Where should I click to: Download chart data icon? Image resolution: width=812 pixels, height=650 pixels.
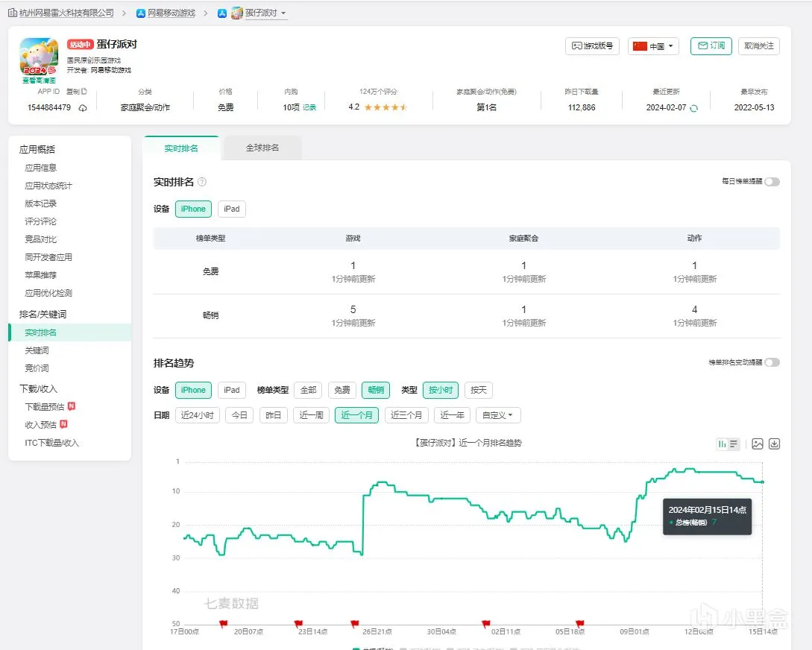(774, 444)
